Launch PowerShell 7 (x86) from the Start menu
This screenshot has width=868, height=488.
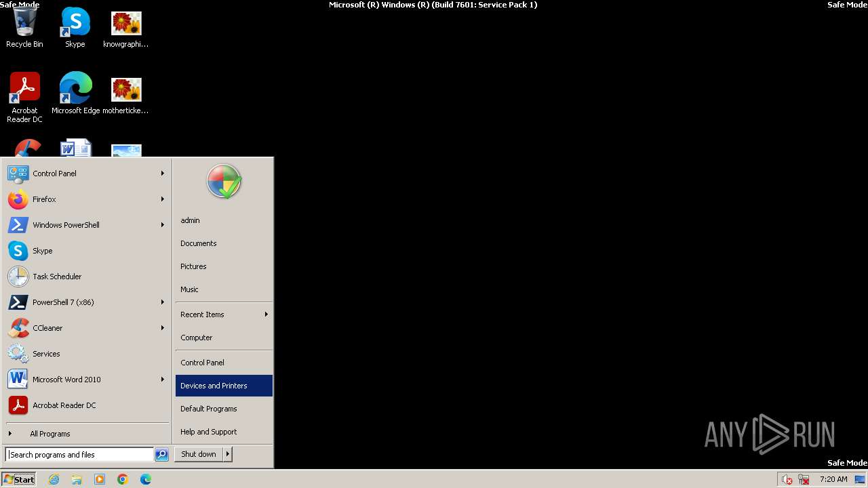pyautogui.click(x=86, y=302)
